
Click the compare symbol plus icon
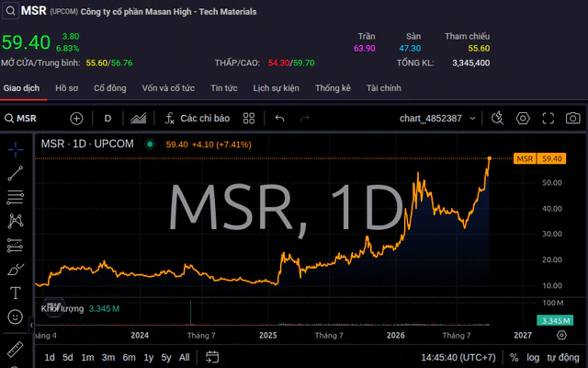pyautogui.click(x=76, y=119)
